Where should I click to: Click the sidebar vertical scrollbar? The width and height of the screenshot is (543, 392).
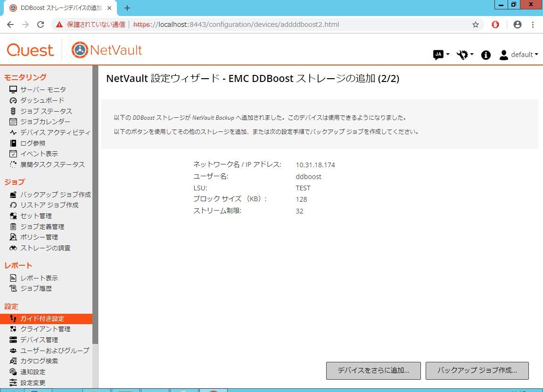[95, 204]
